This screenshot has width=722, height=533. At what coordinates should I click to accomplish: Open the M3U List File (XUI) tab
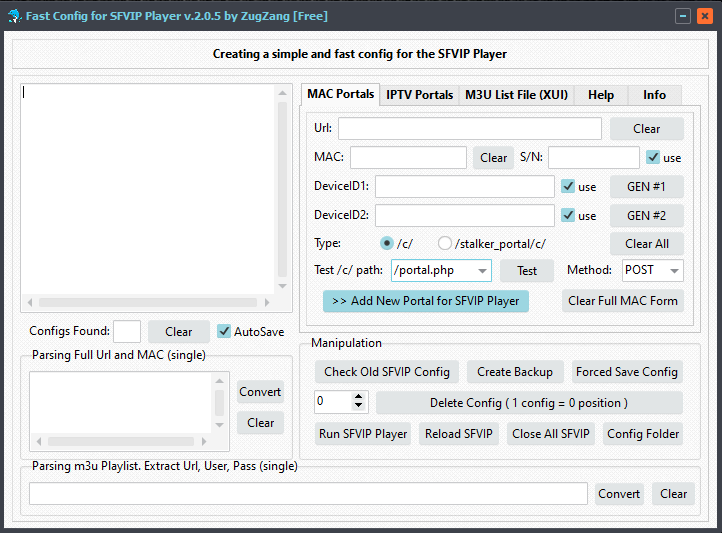[x=516, y=95]
